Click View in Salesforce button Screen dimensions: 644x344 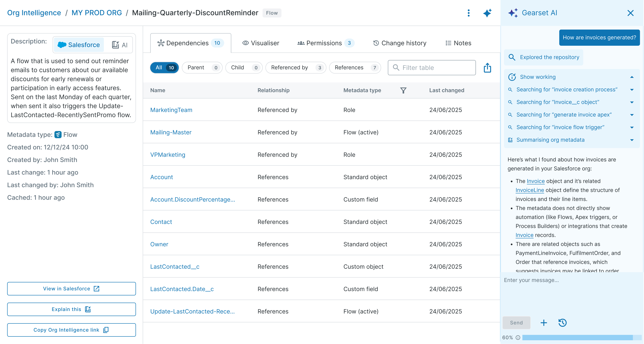71,289
